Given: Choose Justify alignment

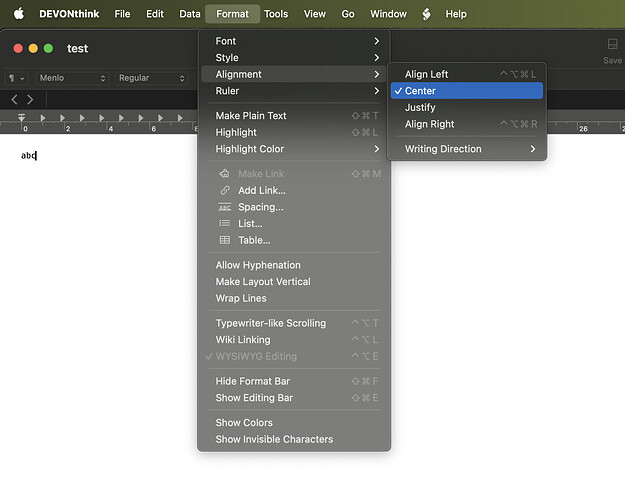Looking at the screenshot, I should [x=467, y=108].
